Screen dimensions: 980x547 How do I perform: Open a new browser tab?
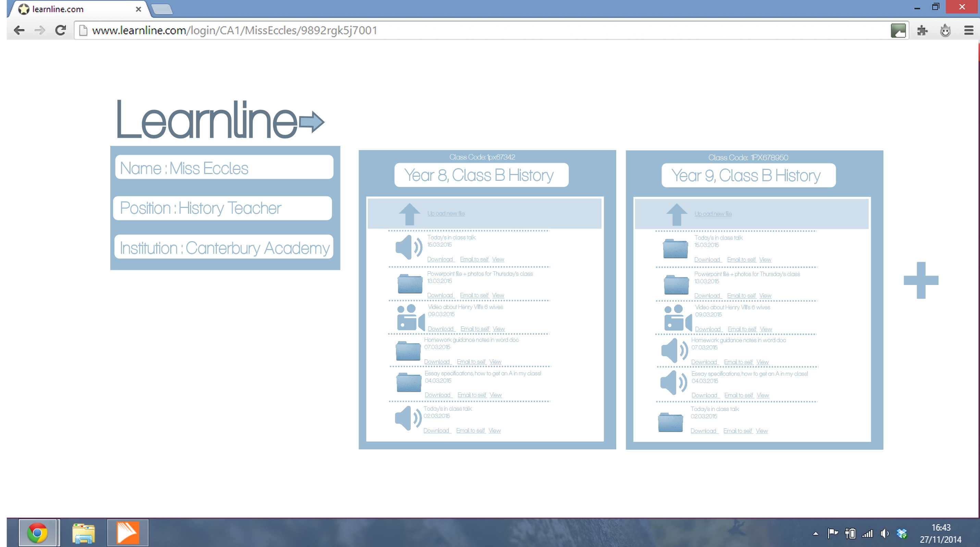coord(162,9)
